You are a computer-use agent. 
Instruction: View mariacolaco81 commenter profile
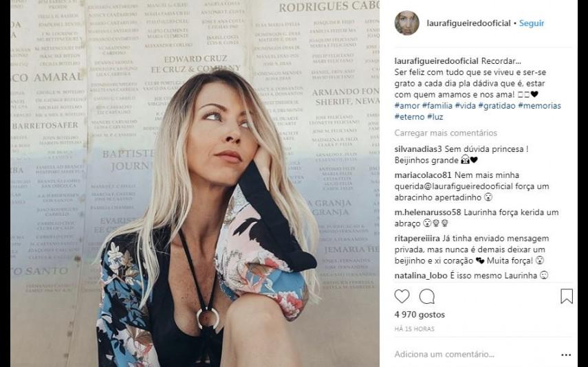423,175
